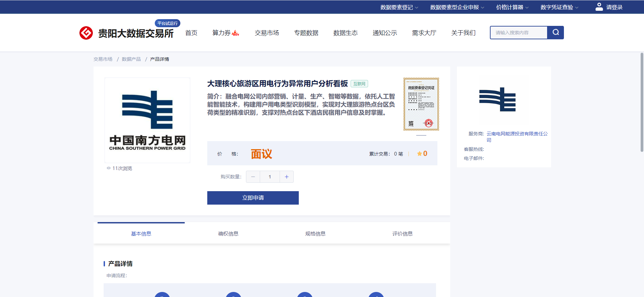Image resolution: width=644 pixels, height=297 pixels.
Task: Click the 累计交易: 0 笔 text
Action: coord(386,154)
